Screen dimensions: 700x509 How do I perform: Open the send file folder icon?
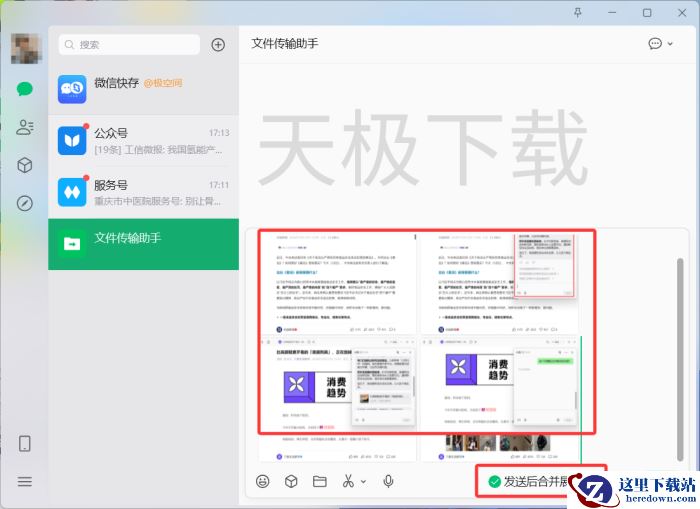point(320,481)
